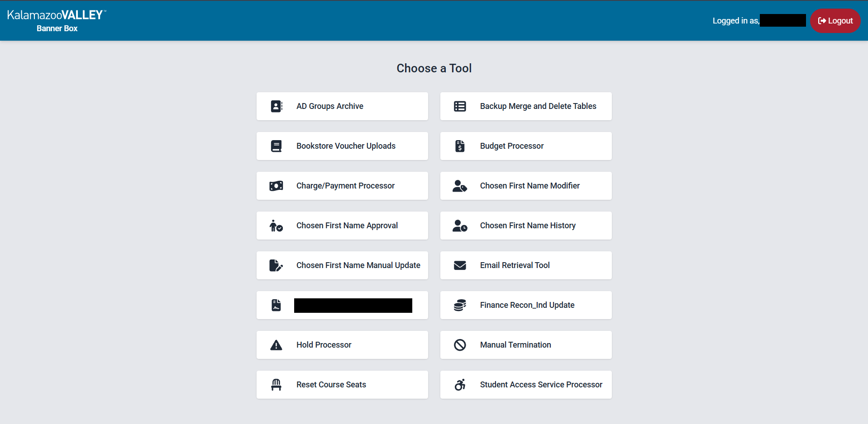Screen dimensions: 868x424
Task: Click the Bookstore Voucher Uploads book icon
Action: (x=276, y=146)
